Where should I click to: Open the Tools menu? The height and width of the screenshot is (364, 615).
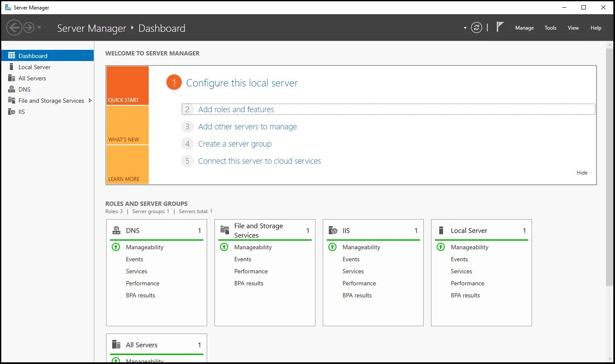[550, 28]
